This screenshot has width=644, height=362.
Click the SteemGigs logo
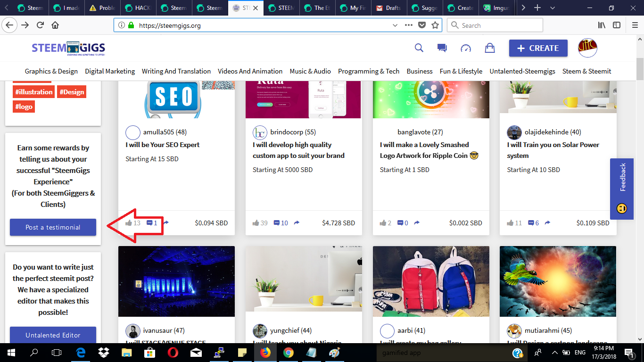[x=68, y=48]
